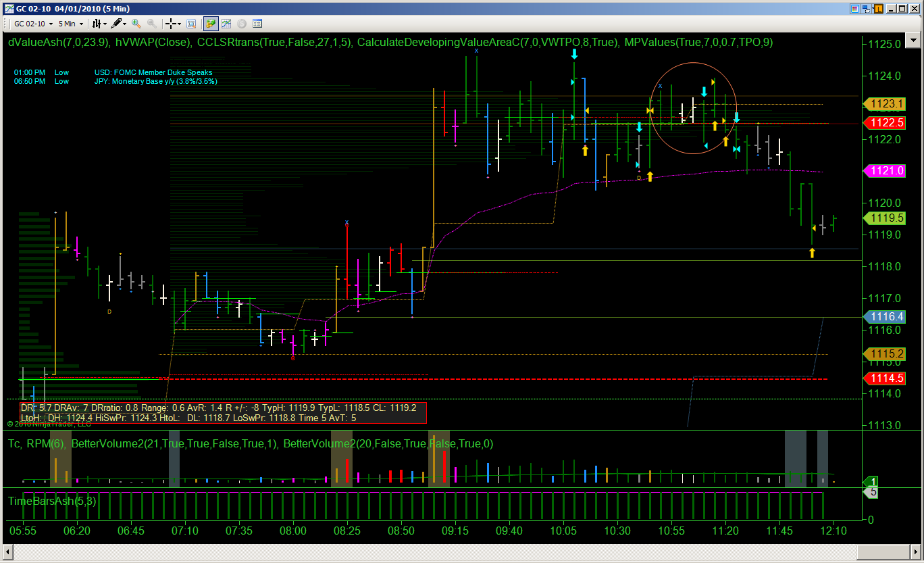This screenshot has height=563, width=924.
Task: Minimize the chart window
Action: [891, 9]
